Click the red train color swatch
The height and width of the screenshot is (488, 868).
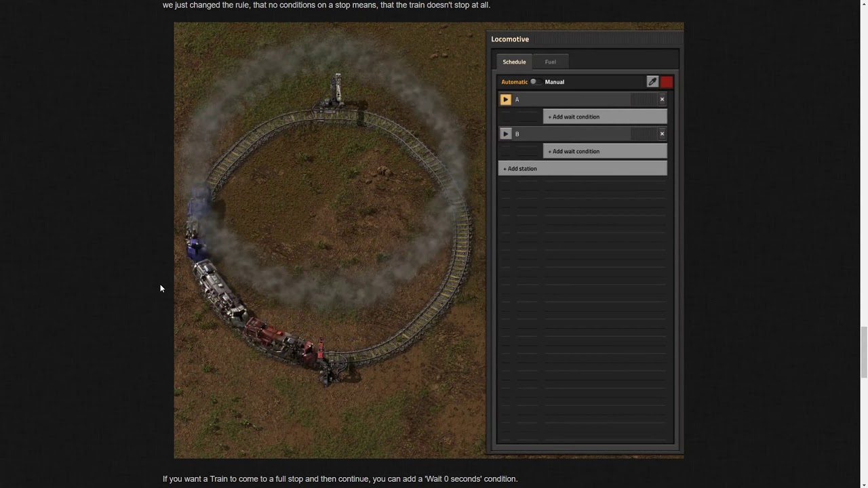667,82
